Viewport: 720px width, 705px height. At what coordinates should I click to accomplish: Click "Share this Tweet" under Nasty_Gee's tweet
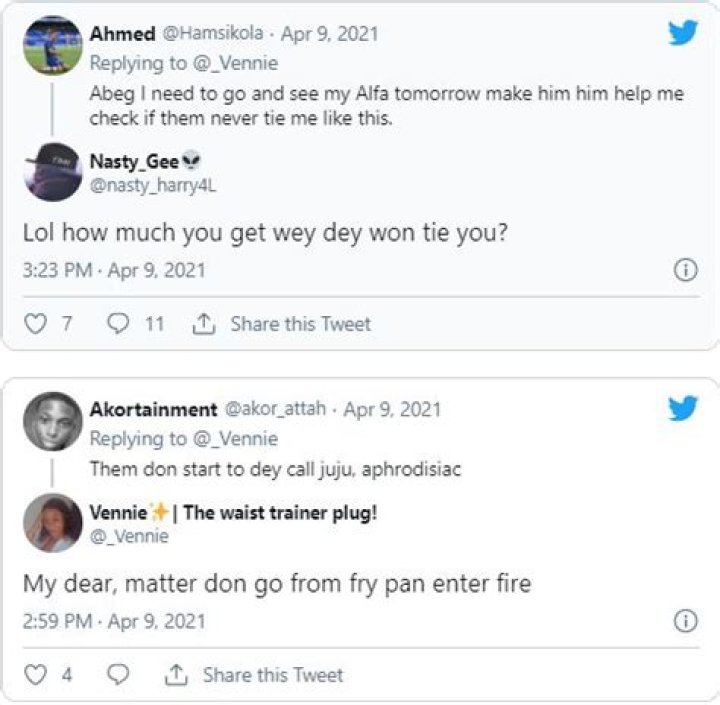point(300,324)
